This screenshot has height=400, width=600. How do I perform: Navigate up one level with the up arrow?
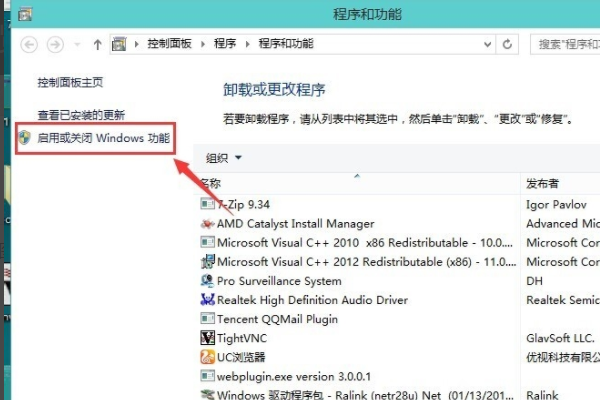tap(97, 45)
